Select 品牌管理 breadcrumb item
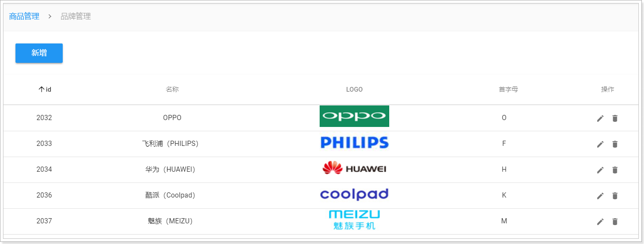Screen dimensions: 644x244 (76, 16)
